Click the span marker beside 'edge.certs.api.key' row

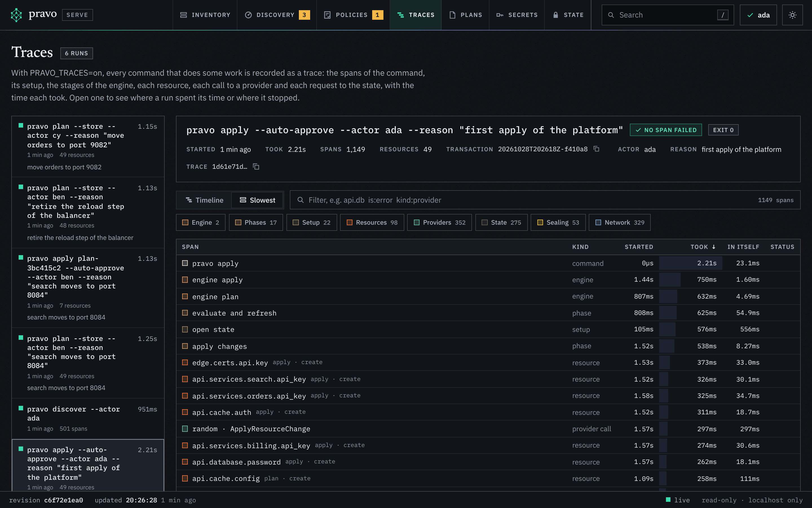click(185, 362)
